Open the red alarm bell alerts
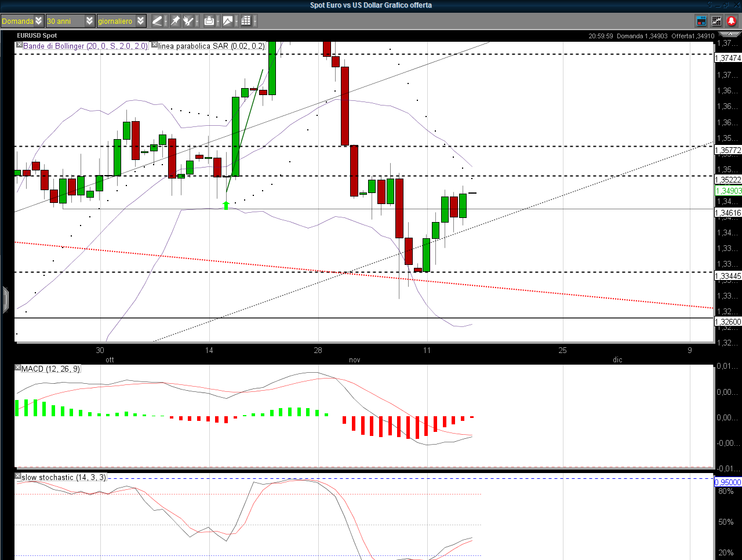This screenshot has width=742, height=560. [x=732, y=21]
